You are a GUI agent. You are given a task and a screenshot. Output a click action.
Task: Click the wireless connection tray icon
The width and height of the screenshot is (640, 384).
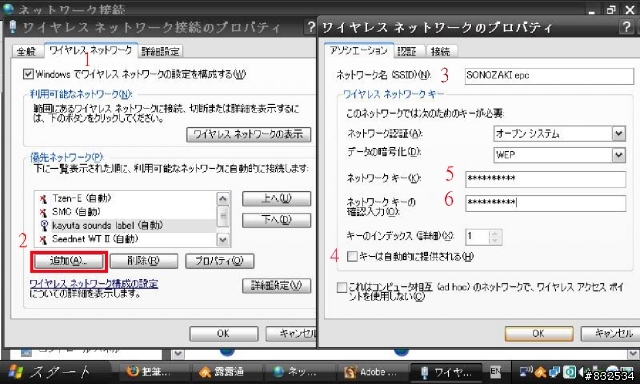[525, 372]
